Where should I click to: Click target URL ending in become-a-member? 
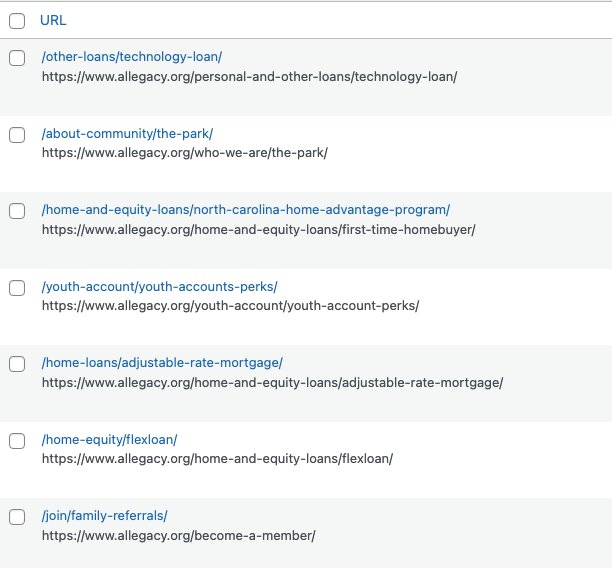click(x=178, y=535)
